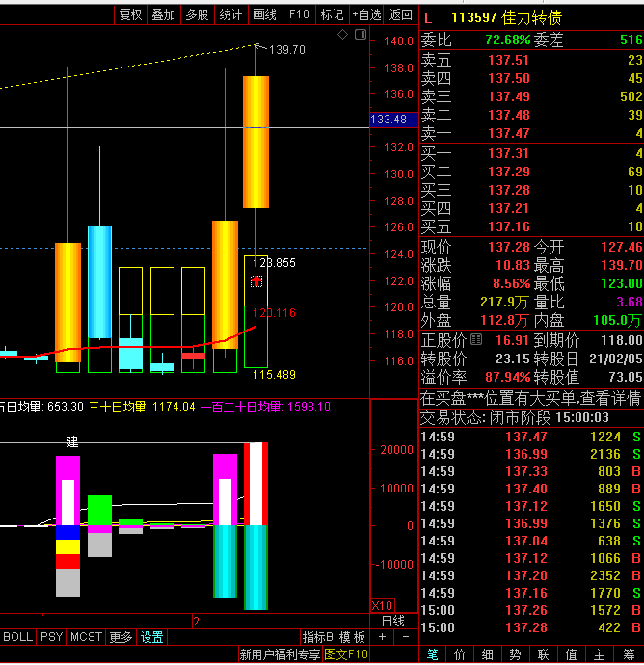The image size is (644, 665).
Task: Select the BOLL indicator
Action: coord(17,637)
